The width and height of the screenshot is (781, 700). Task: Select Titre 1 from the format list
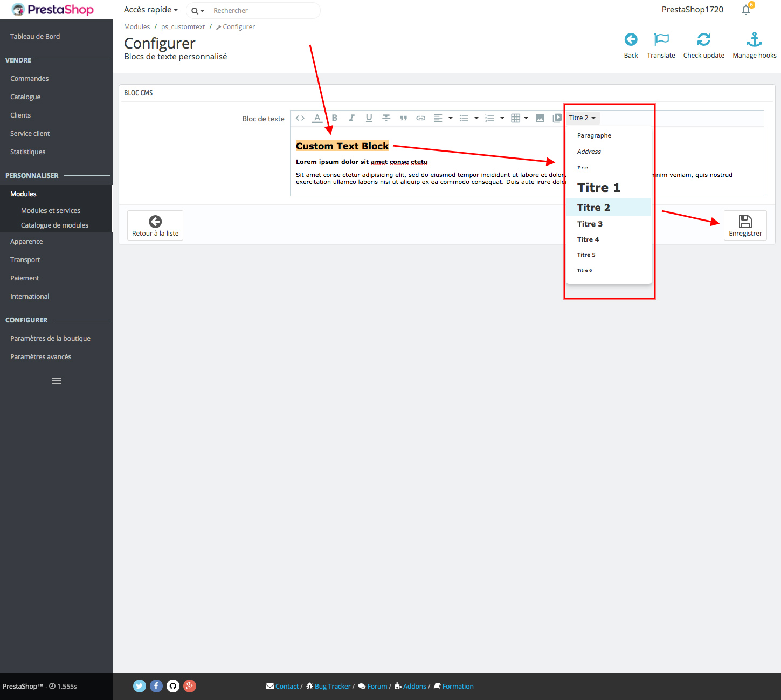point(598,188)
